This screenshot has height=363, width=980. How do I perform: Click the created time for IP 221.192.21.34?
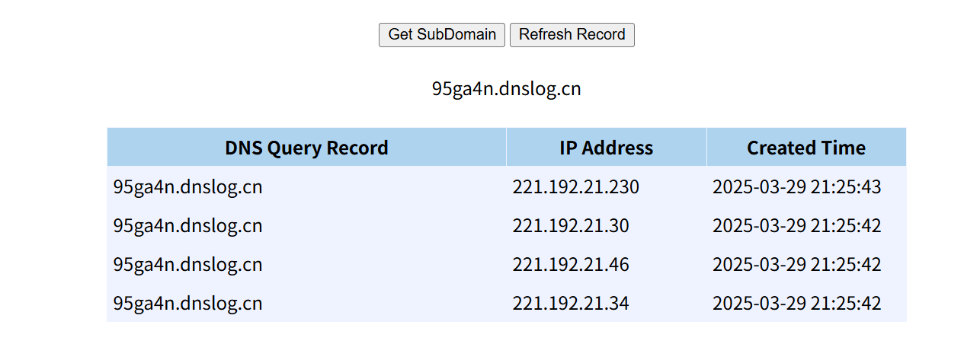(x=797, y=304)
